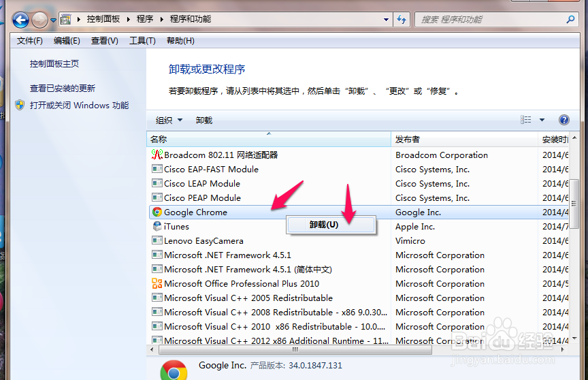The width and height of the screenshot is (588, 380).
Task: Click the Visual C++ 2005 Redistributable icon
Action: [157, 298]
